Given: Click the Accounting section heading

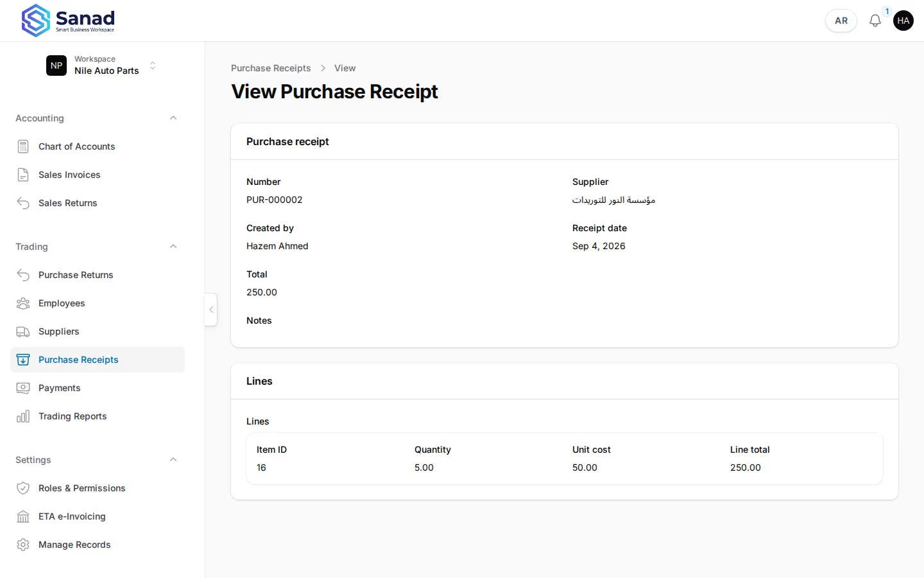Looking at the screenshot, I should coord(40,118).
